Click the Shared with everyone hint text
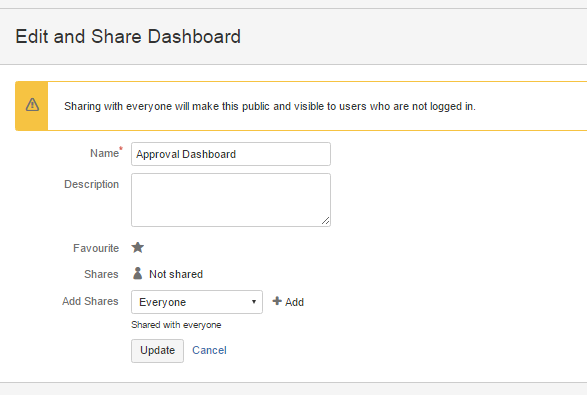 [x=176, y=325]
